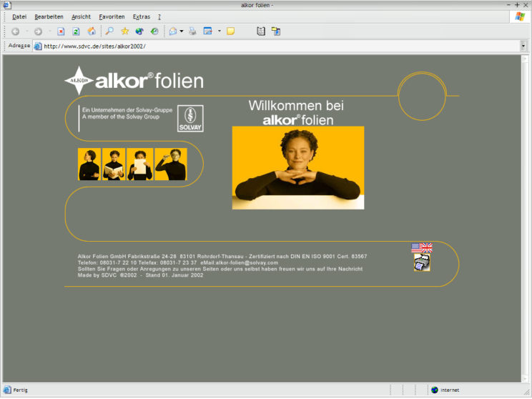Click the browser window icon in title bar
Image resolution: width=532 pixels, height=399 pixels.
coord(6,5)
